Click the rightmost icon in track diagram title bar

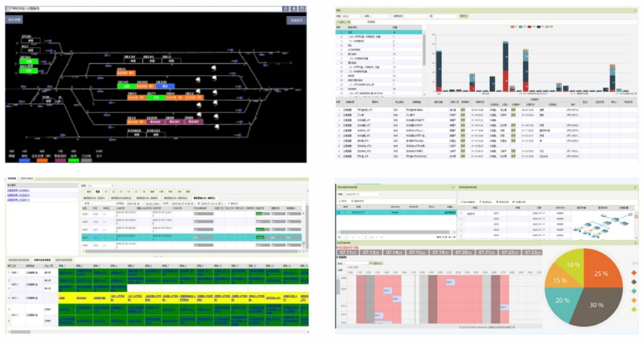[x=302, y=9]
